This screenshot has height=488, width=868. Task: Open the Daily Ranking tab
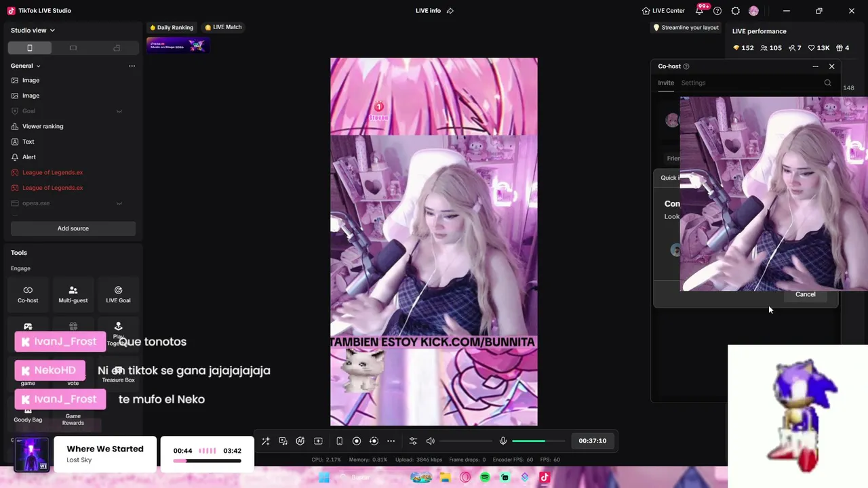click(x=172, y=27)
